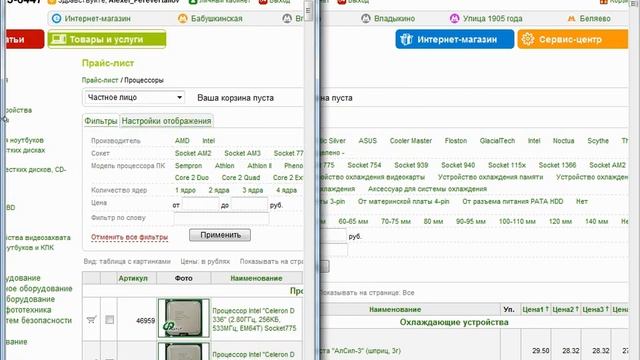Click laptop icon on Товары и услуги tab
This screenshot has height=360, width=640.
(x=59, y=39)
